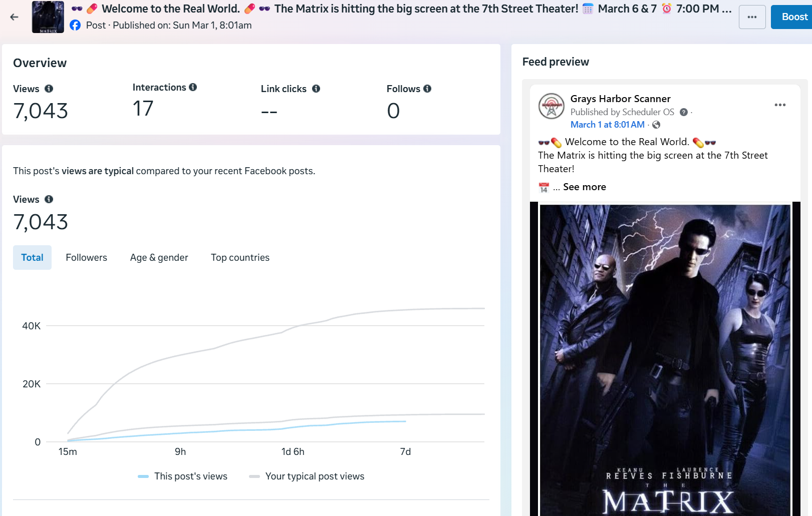Click the back arrow icon
The image size is (812, 516).
(14, 17)
